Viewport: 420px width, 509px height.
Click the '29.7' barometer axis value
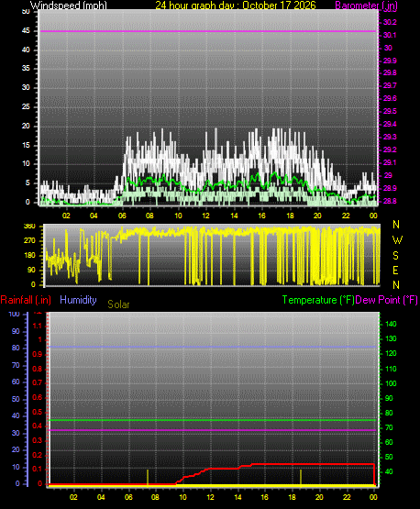390,85
